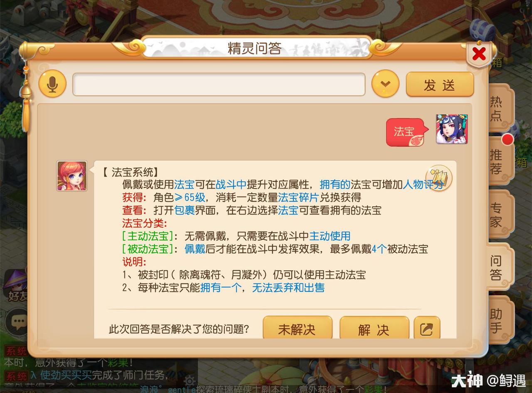Expand the dropdown arrow beside the input
This screenshot has height=393, width=532.
tap(385, 84)
